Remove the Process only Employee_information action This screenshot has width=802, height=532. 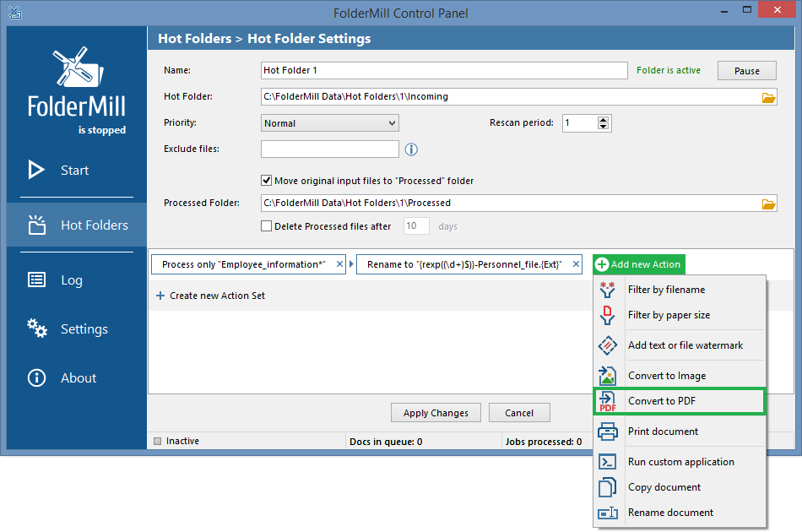pos(339,264)
